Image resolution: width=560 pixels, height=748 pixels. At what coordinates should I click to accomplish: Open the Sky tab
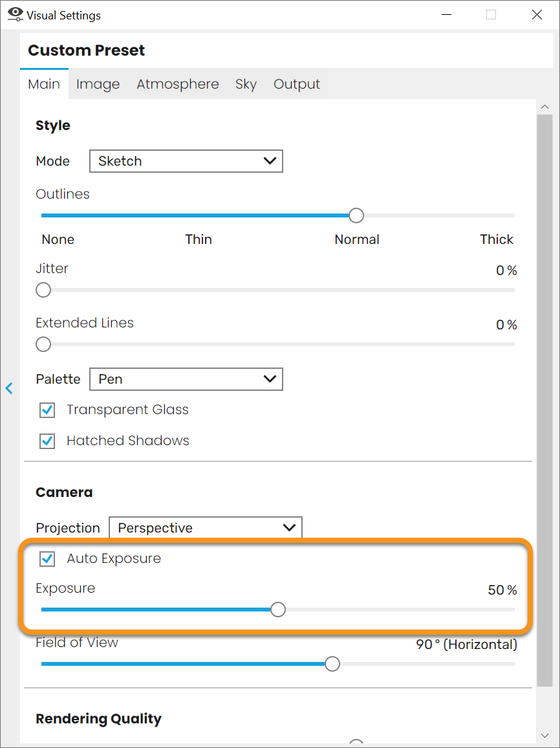[x=246, y=84]
